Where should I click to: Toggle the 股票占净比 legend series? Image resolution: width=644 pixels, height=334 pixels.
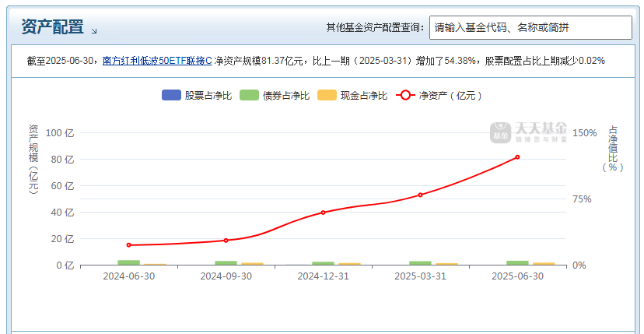click(197, 96)
